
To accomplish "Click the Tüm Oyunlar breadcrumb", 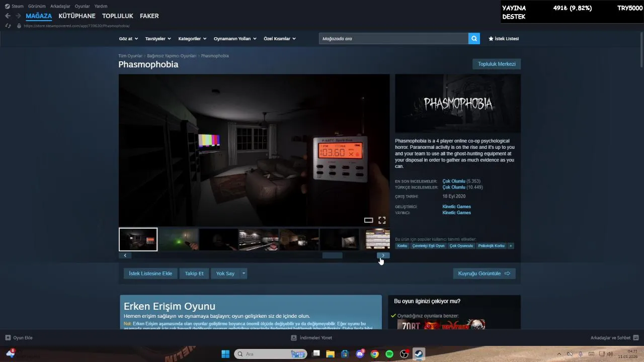I will (130, 56).
